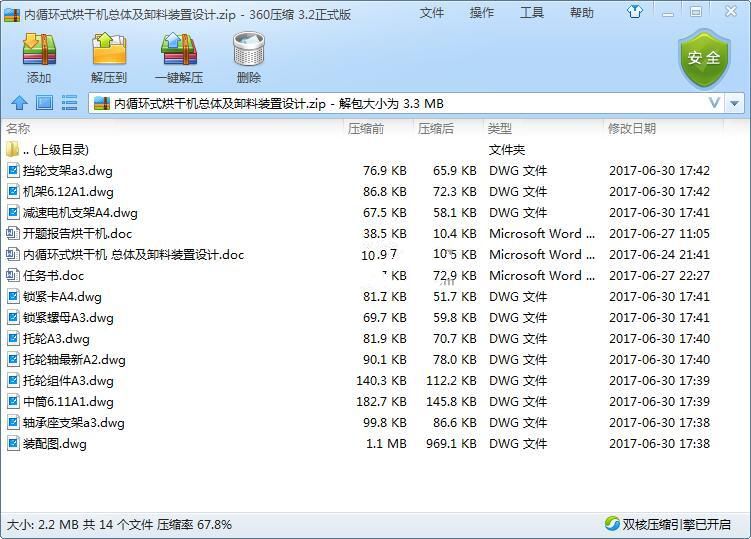
Task: Click the 969.1 KB compressed size cell
Action: pyautogui.click(x=451, y=444)
